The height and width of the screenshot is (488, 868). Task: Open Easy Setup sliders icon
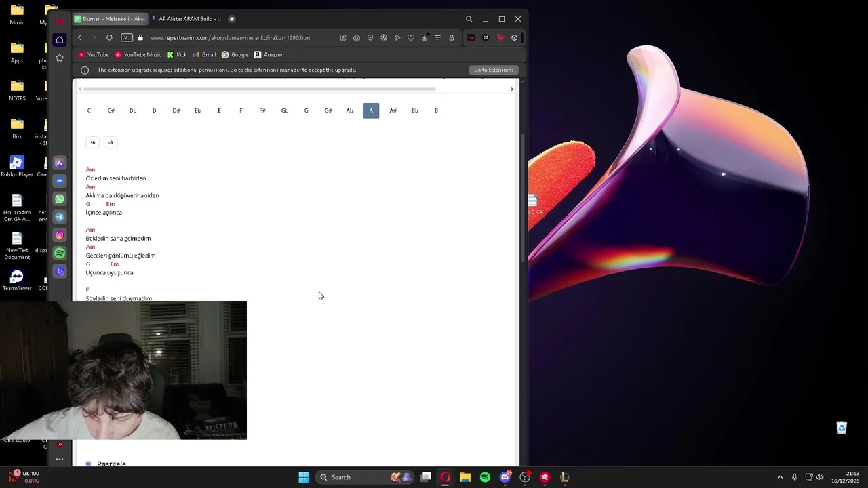438,37
